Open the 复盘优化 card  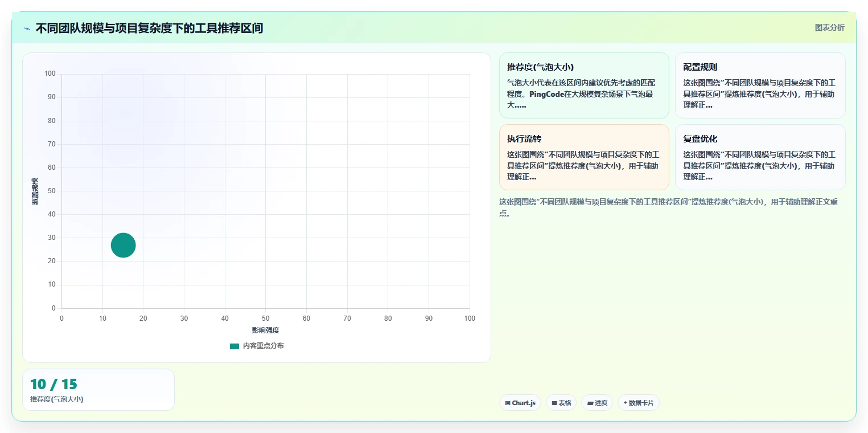click(760, 157)
